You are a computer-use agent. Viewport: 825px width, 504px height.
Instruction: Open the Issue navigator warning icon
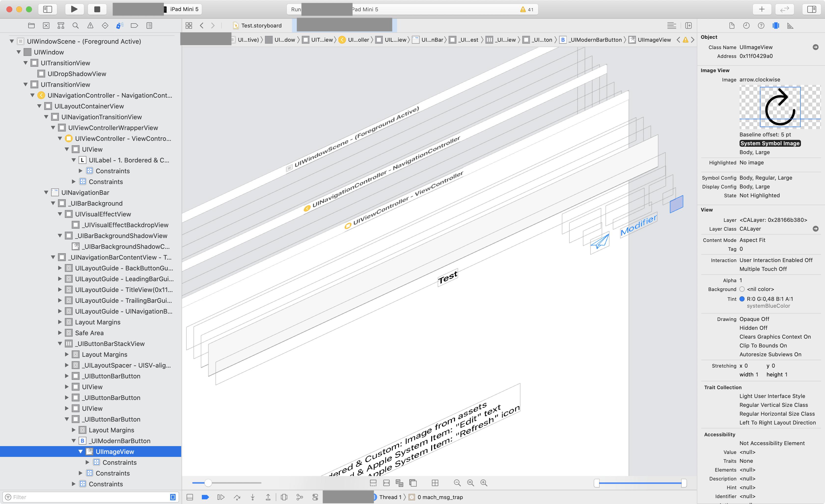(x=90, y=26)
